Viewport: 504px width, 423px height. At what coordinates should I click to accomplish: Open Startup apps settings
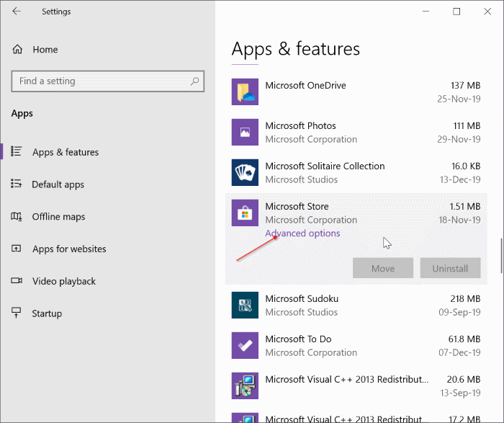47,313
